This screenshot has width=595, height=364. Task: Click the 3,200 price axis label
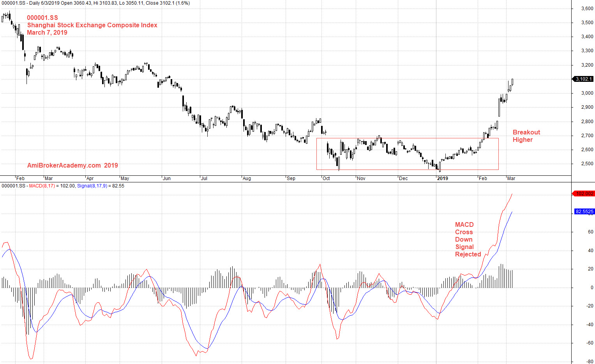coord(587,65)
